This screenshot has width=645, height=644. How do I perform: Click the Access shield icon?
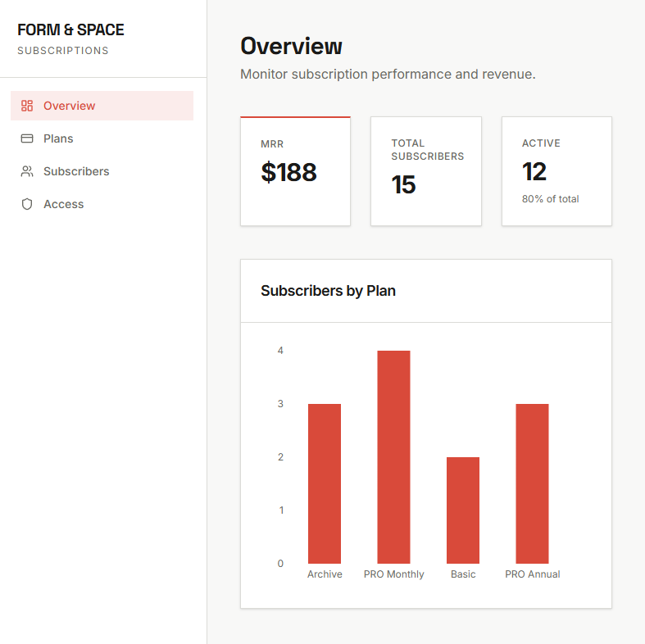click(27, 204)
